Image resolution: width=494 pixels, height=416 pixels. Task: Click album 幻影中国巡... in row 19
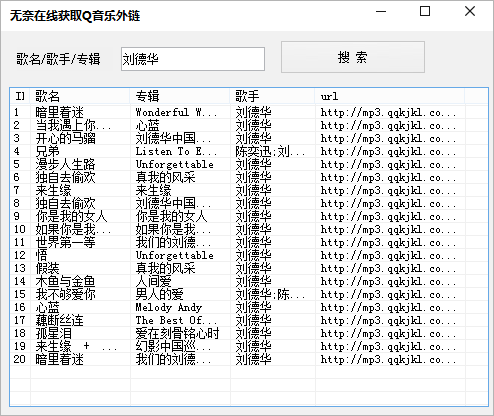pyautogui.click(x=173, y=346)
